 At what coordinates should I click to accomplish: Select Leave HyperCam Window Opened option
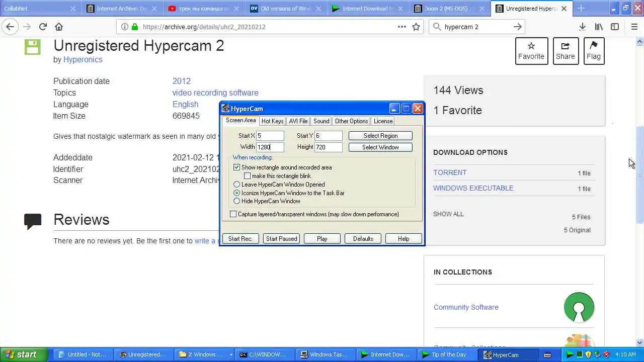click(236, 184)
